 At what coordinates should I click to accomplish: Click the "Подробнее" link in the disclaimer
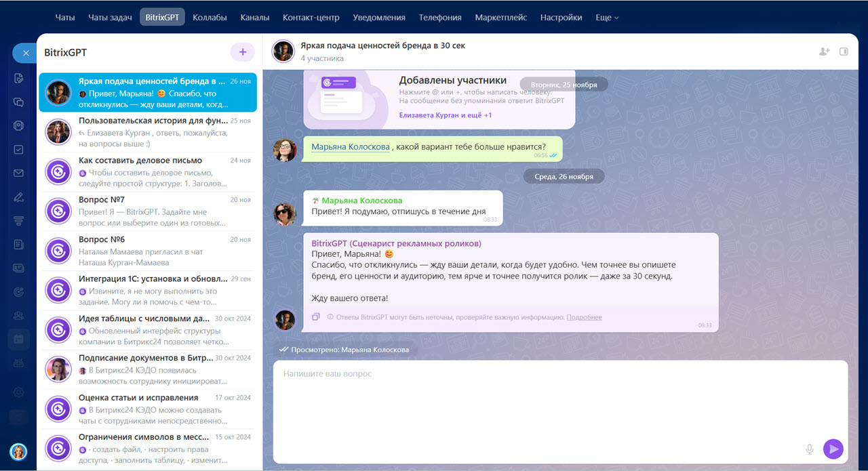click(584, 317)
